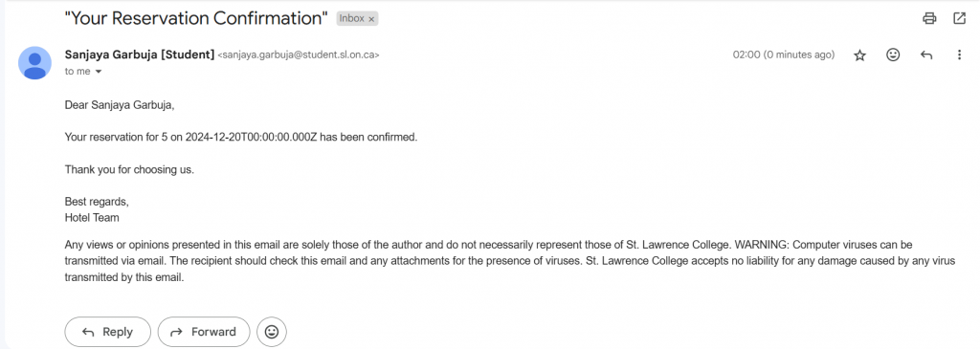
Task: Click the sender's profile avatar
Action: pos(35,62)
